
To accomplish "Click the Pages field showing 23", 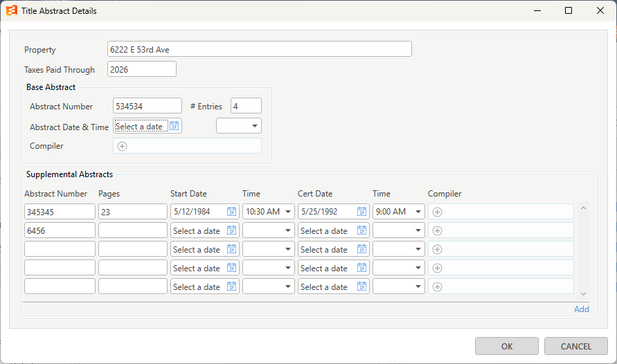I will [x=133, y=212].
